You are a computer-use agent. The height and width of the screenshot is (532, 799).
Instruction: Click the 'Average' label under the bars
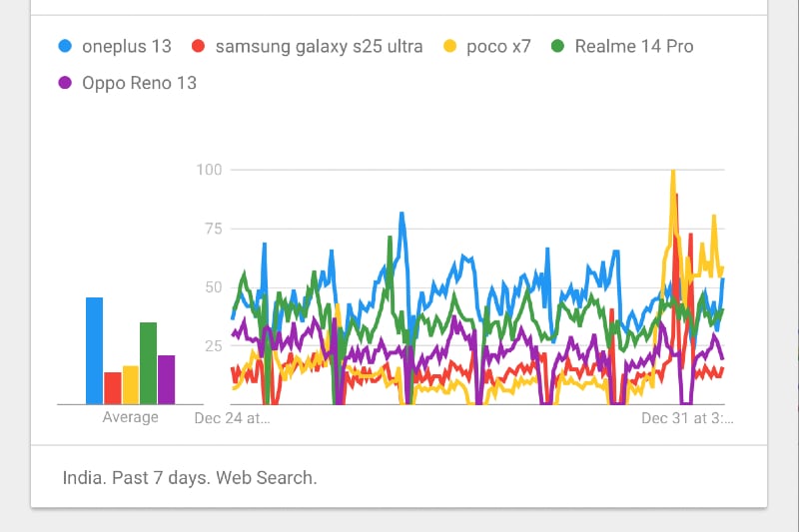coord(130,417)
